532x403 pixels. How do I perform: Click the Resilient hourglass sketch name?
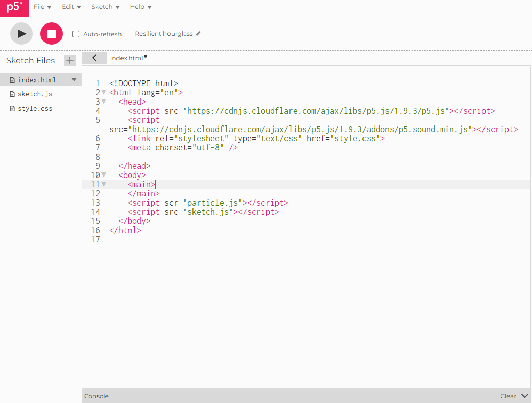tap(164, 34)
